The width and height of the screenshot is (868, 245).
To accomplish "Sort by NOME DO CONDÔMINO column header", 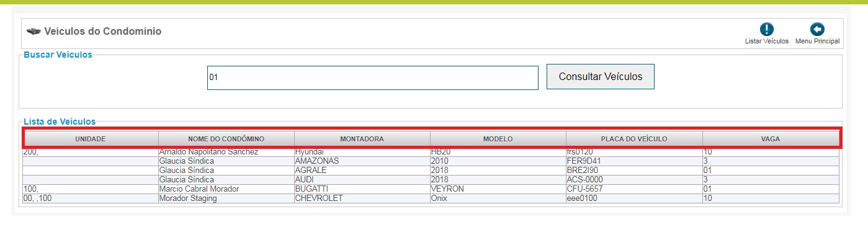I will point(226,139).
